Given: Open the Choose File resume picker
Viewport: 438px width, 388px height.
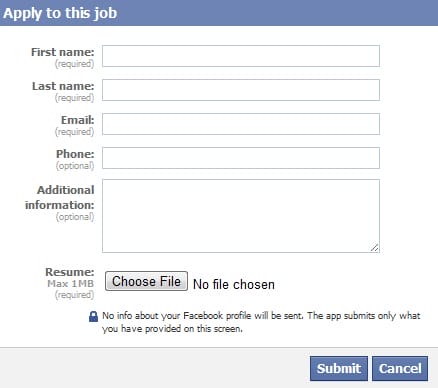Looking at the screenshot, I should coord(146,281).
